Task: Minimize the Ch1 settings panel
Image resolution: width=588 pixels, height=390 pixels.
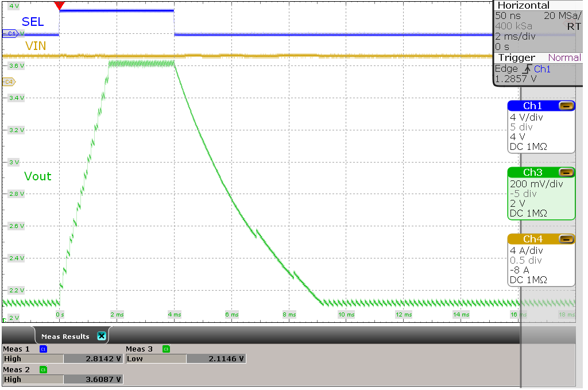Action: 567,105
